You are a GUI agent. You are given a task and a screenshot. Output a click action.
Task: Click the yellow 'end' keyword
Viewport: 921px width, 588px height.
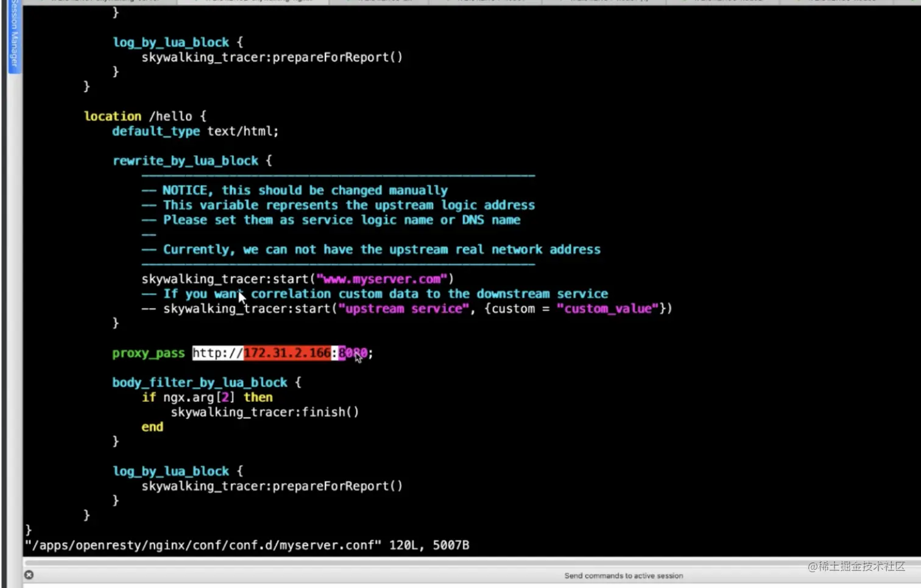point(152,427)
